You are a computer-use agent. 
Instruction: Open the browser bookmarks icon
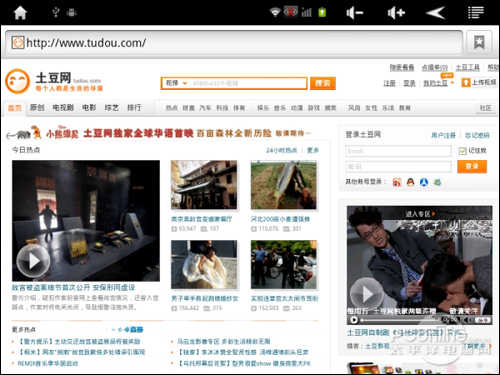[479, 43]
